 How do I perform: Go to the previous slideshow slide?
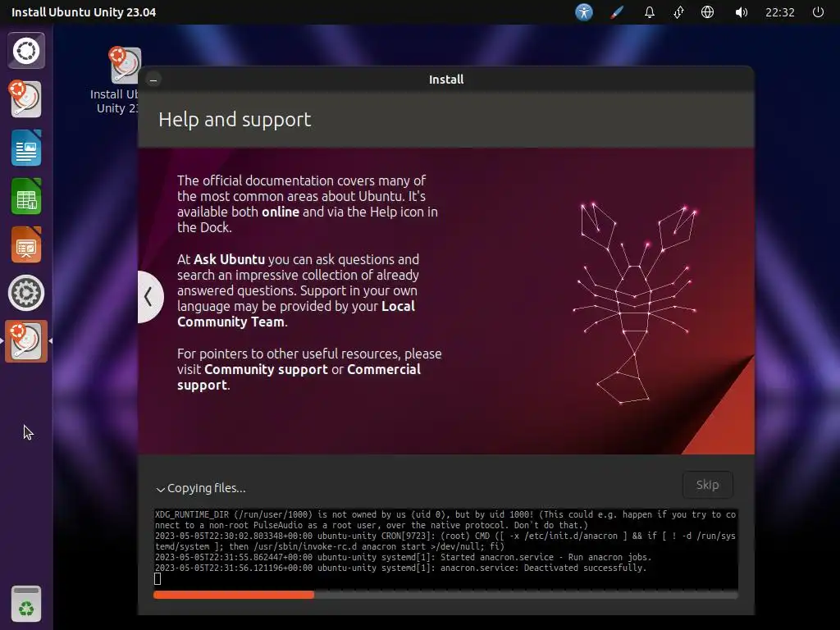(x=149, y=296)
